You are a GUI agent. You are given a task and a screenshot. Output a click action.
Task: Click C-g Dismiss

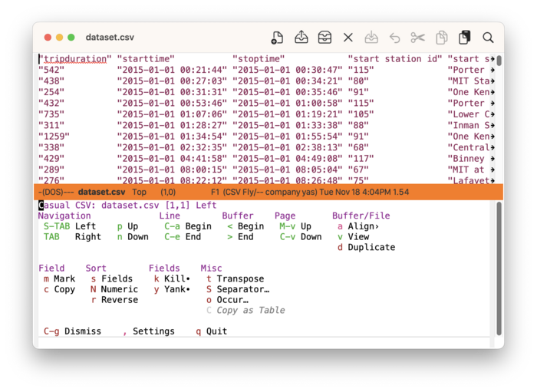coord(72,331)
